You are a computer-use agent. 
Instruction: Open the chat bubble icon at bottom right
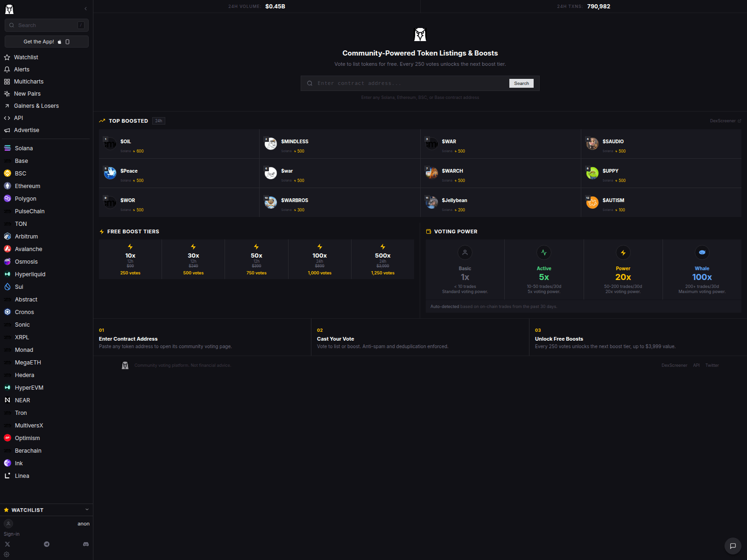733,546
